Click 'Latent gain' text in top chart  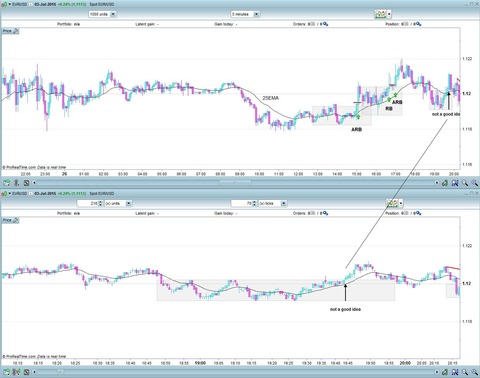[x=147, y=24]
